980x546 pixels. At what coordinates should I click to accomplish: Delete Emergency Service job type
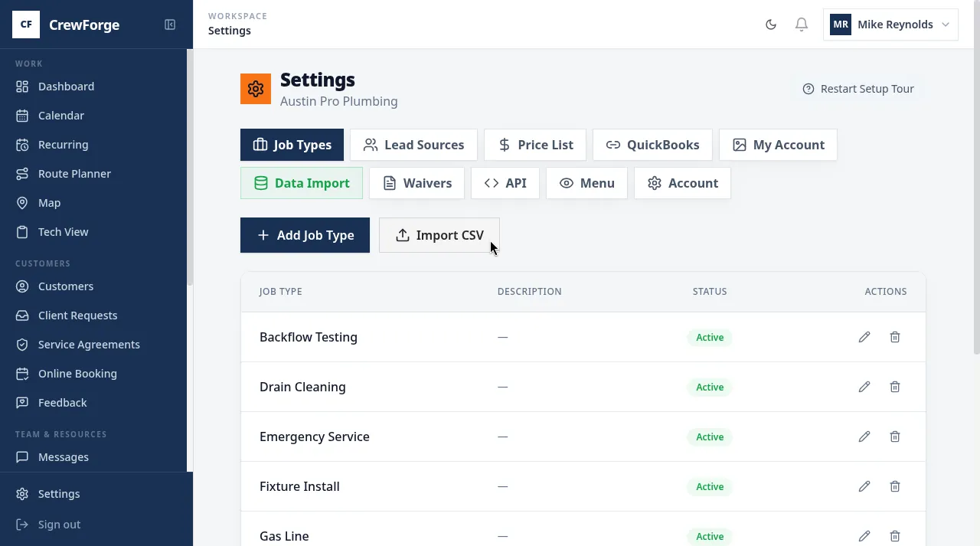895,436
